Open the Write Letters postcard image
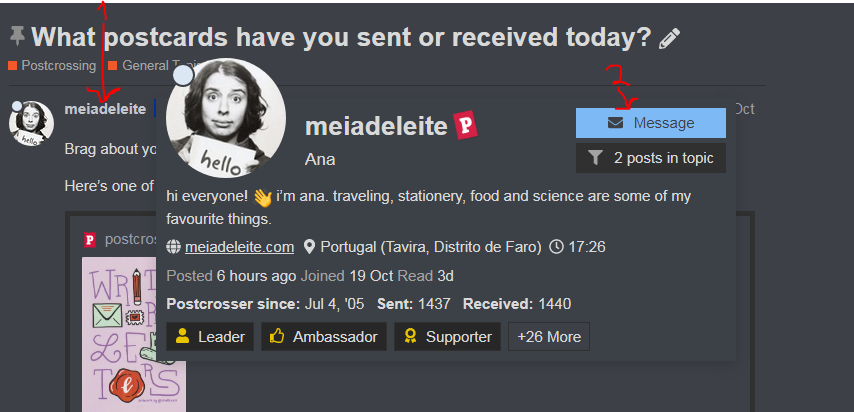854x412 pixels. (134, 334)
